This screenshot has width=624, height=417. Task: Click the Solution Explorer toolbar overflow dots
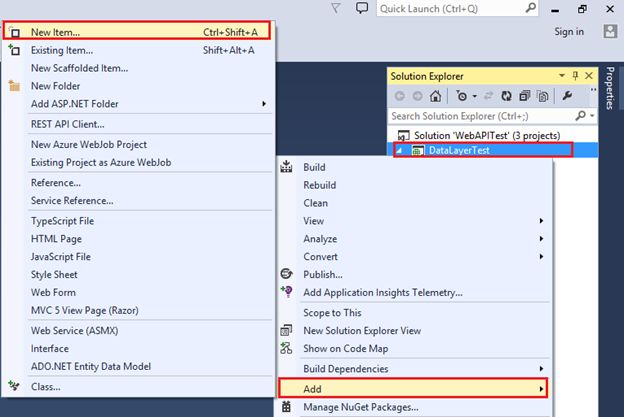coord(593,90)
